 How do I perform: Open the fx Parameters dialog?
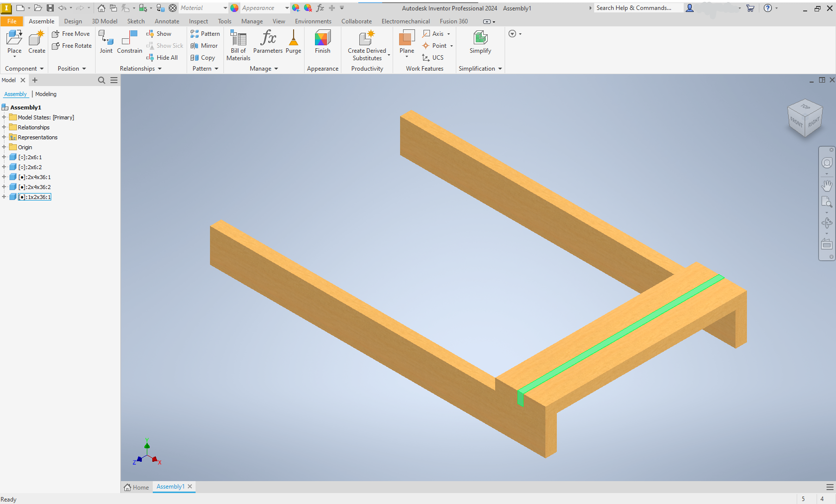tap(268, 42)
